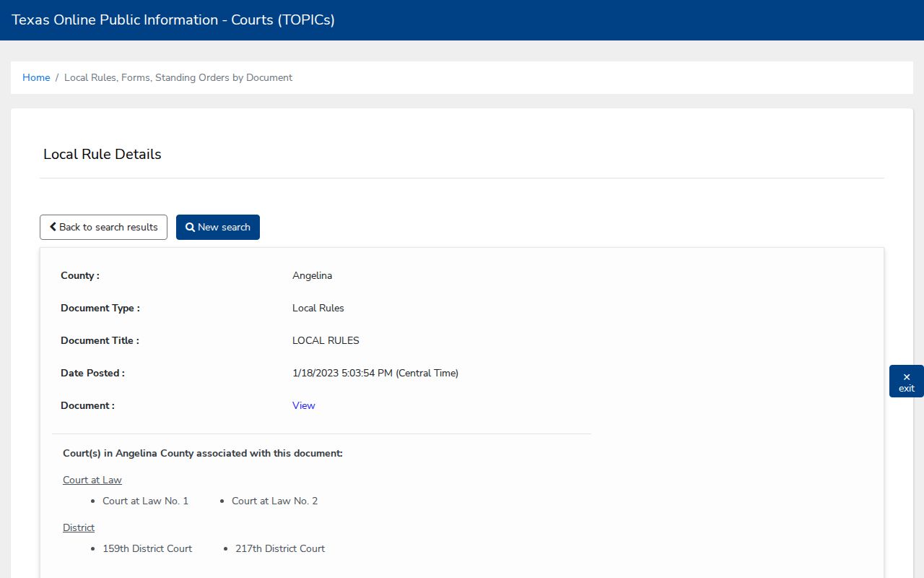
Task: Click the Home breadcrumb link
Action: (x=36, y=77)
